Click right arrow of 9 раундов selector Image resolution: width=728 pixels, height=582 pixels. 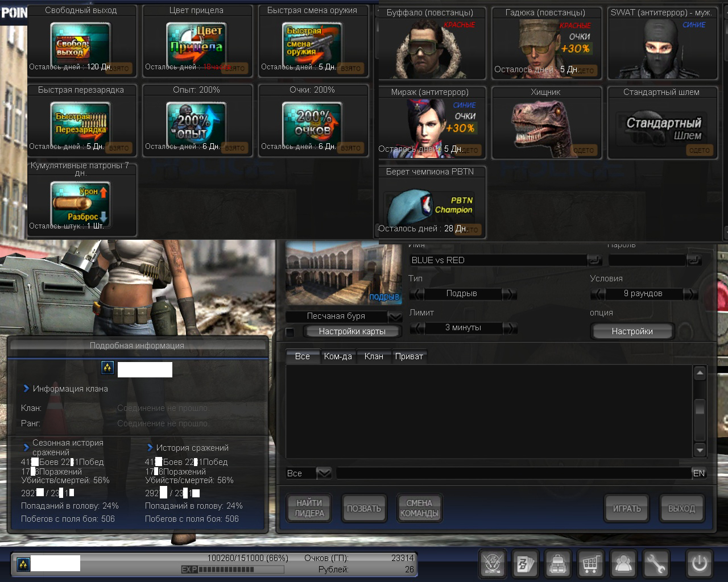coord(690,294)
